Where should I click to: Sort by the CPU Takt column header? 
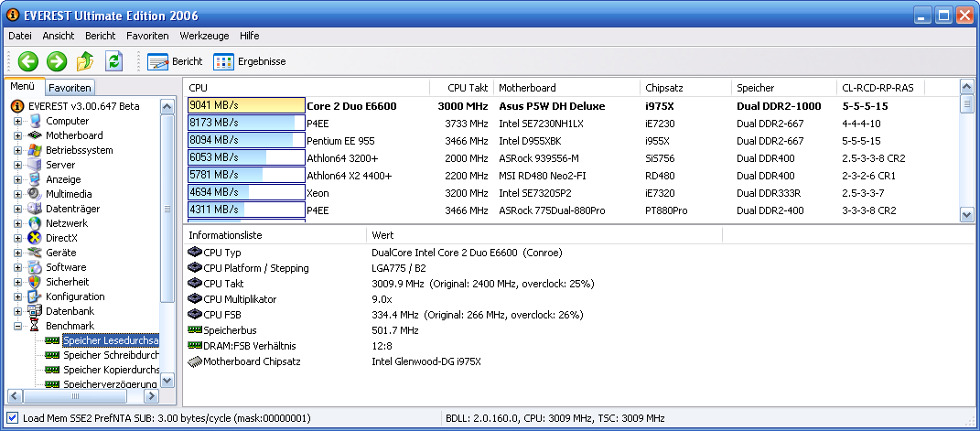pos(462,88)
